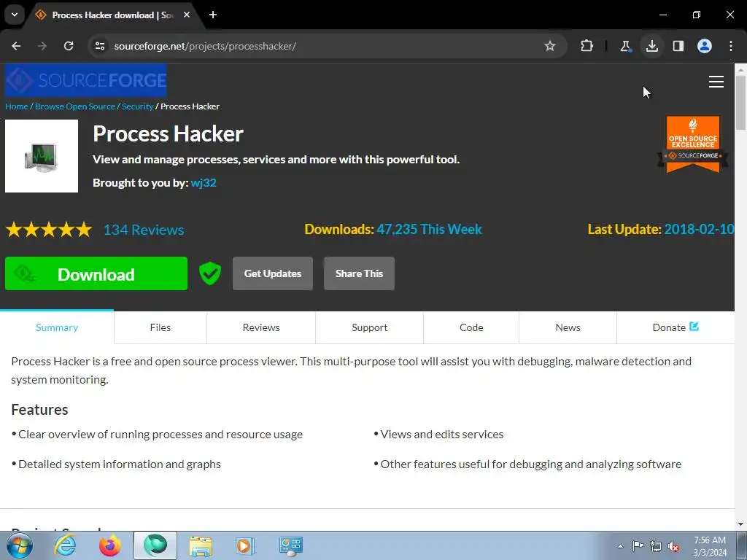Open Browse Open Source breadcrumb link
Viewport: 747px width, 560px height.
75,106
